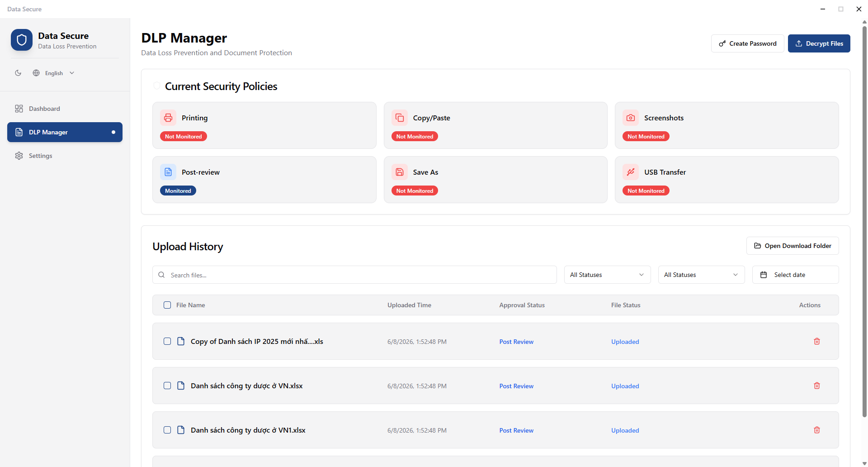868x467 pixels.
Task: Click File Status column header
Action: point(626,305)
